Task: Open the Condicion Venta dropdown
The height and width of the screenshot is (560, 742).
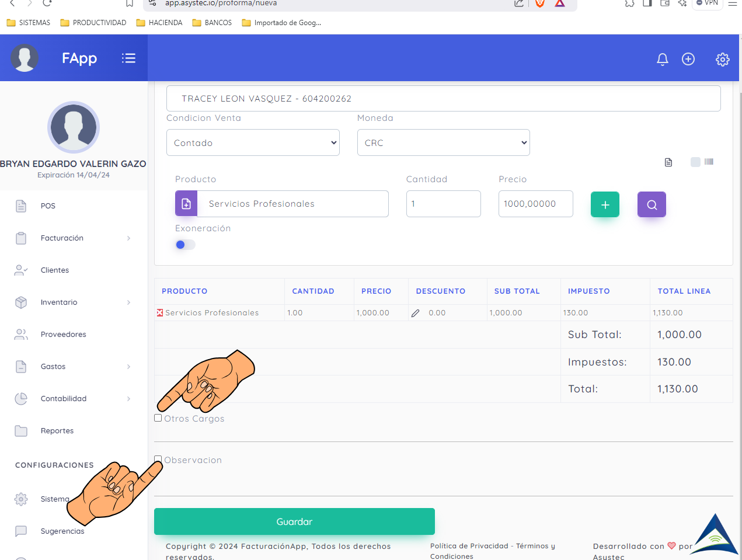Action: [253, 142]
